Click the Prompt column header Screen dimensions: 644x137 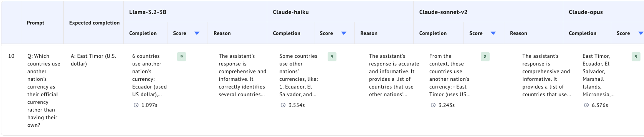36,22
